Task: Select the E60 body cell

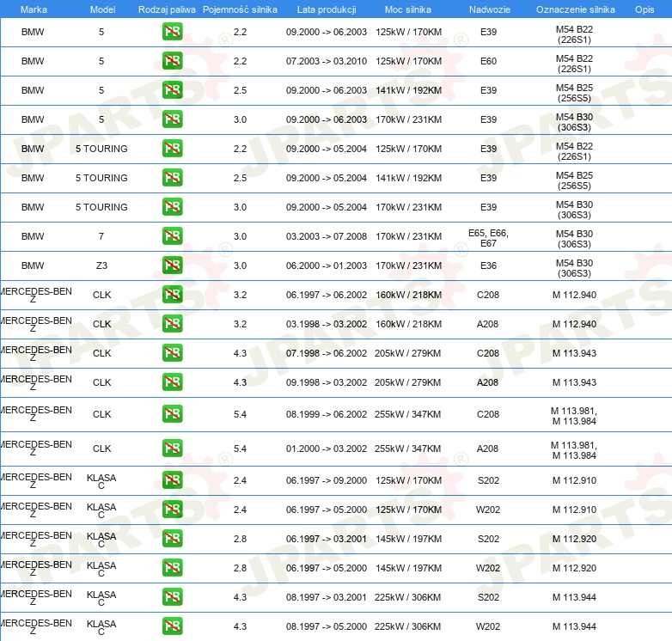Action: point(488,61)
